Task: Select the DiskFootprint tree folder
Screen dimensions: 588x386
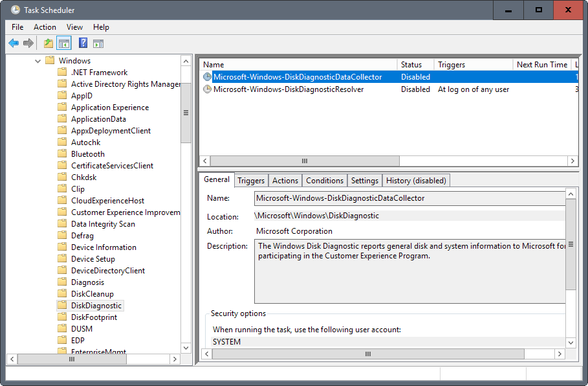Action: 94,317
